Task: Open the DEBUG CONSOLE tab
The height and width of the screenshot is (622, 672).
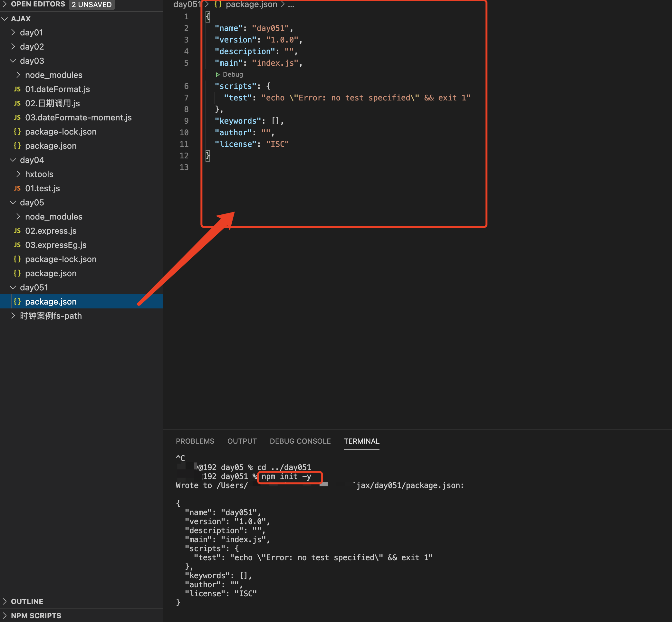Action: pyautogui.click(x=300, y=441)
